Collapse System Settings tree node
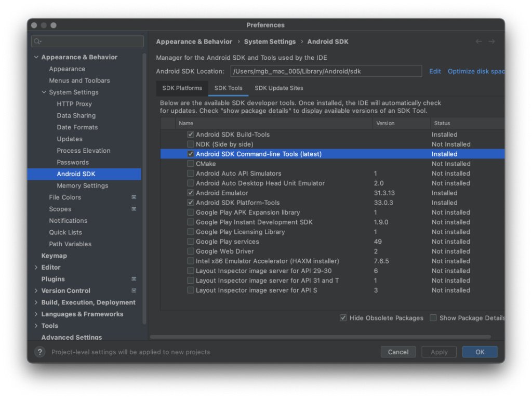532x399 pixels. [x=44, y=92]
